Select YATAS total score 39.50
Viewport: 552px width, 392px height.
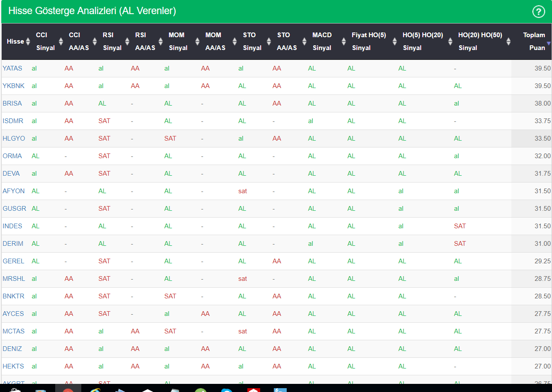[x=543, y=68]
